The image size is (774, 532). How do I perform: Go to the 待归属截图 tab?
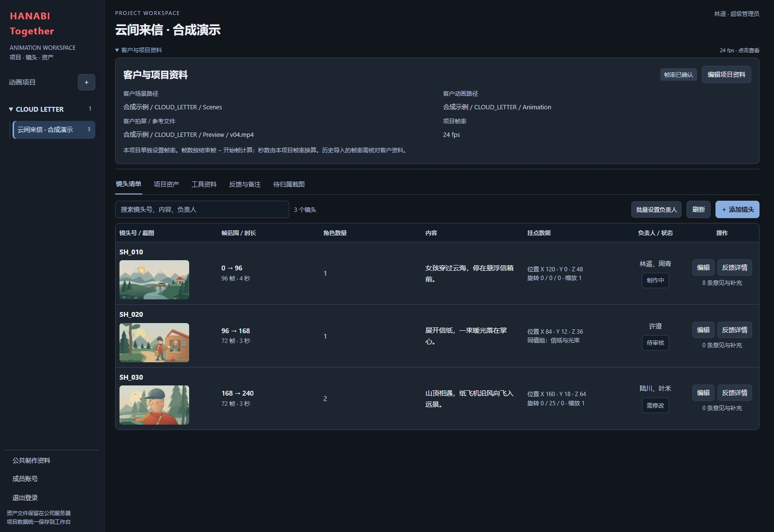tap(289, 184)
